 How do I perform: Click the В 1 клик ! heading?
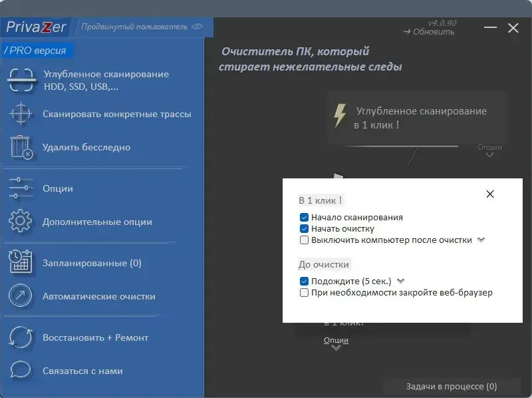(321, 200)
